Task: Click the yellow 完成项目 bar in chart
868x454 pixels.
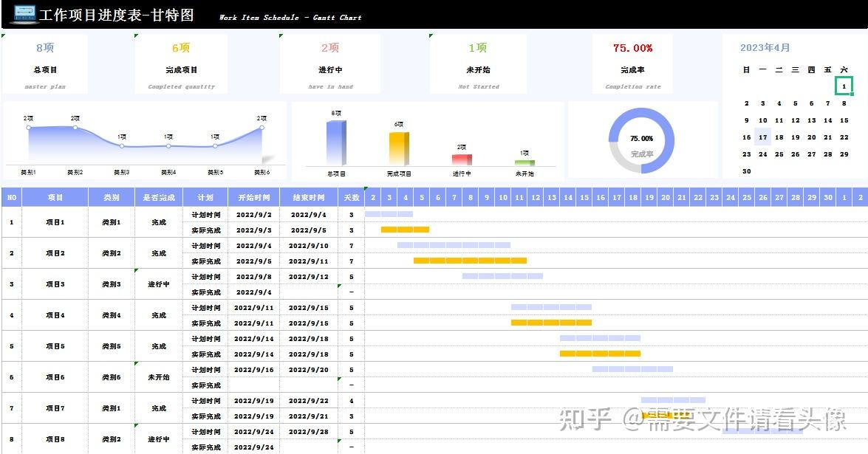Action: (x=399, y=148)
